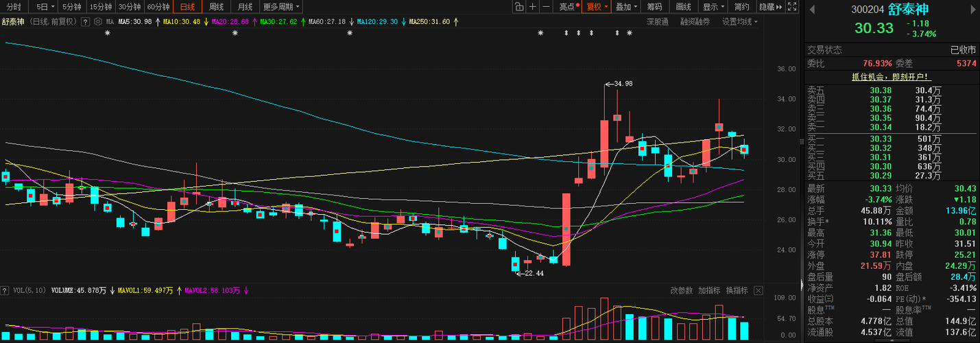The width and height of the screenshot is (980, 343).
Task: Close the VOL indicator panel with X
Action: coord(758,291)
